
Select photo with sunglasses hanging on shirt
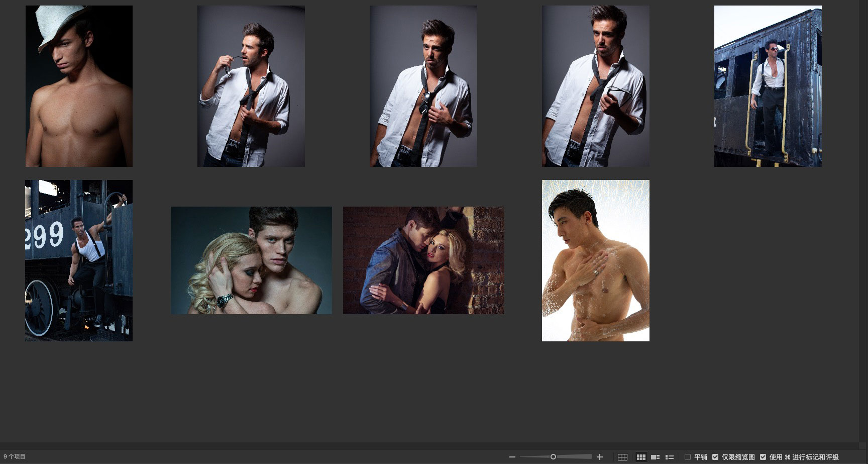point(423,86)
